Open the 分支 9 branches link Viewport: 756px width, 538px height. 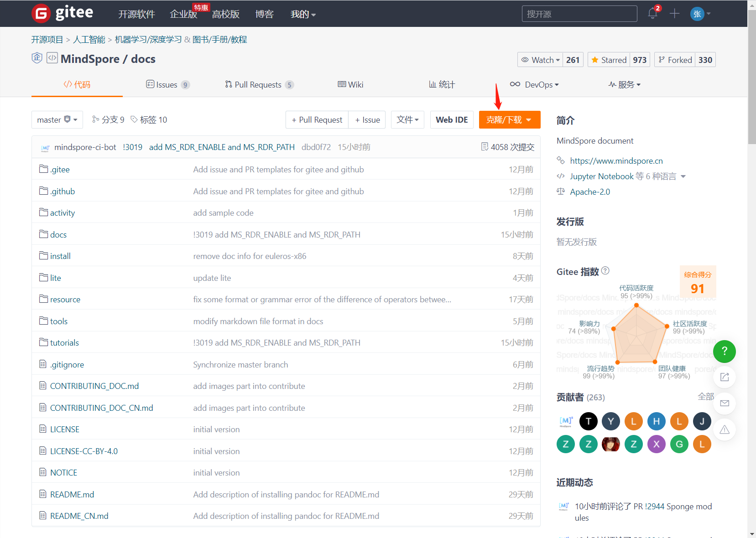pos(108,119)
